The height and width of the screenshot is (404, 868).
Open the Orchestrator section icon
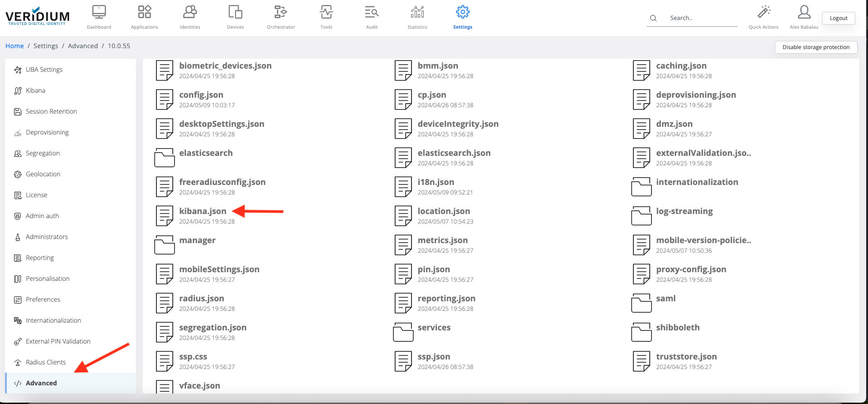click(x=281, y=12)
